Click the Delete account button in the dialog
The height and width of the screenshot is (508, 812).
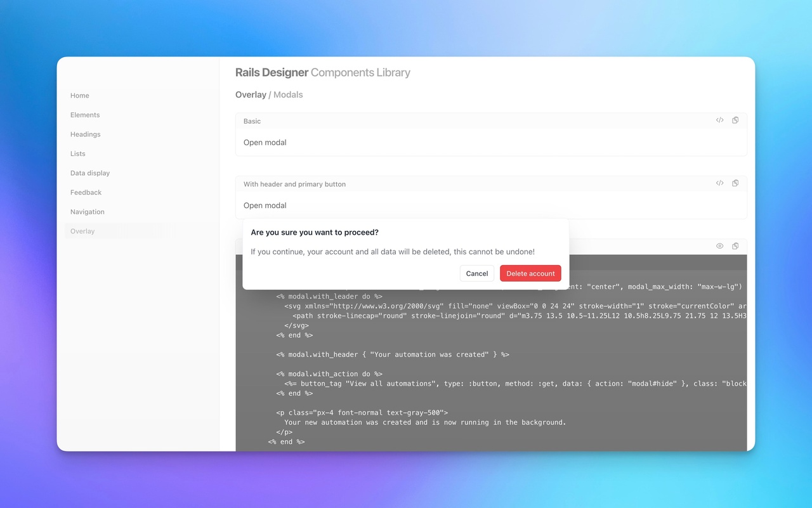click(x=530, y=273)
